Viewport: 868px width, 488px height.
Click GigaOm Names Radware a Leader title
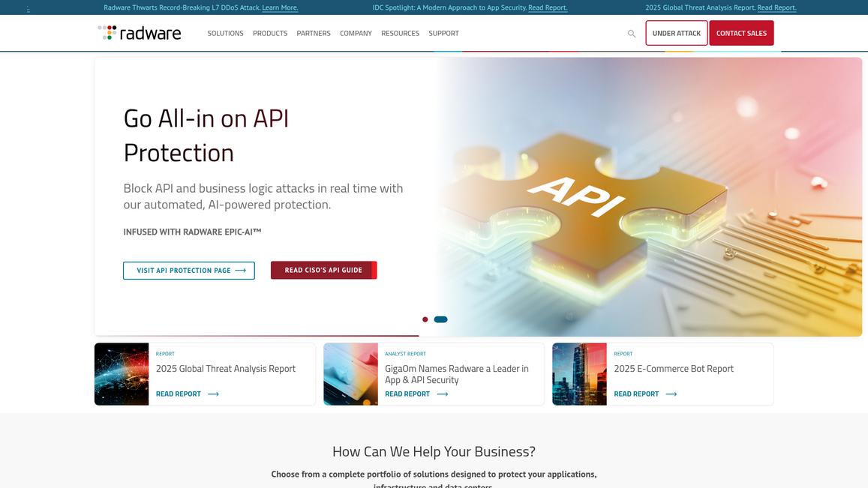457,374
